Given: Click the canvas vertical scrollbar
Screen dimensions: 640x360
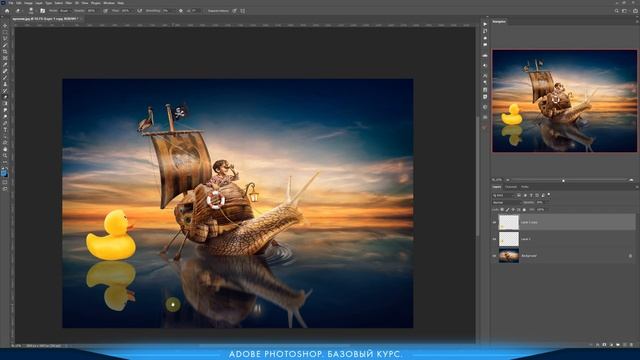Looking at the screenshot, I should pyautogui.click(x=477, y=176).
